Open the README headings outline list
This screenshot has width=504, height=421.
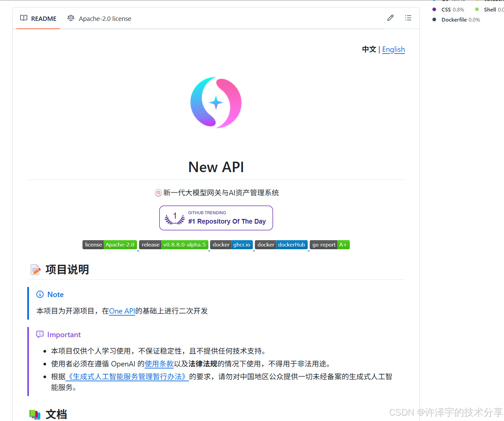pyautogui.click(x=408, y=18)
